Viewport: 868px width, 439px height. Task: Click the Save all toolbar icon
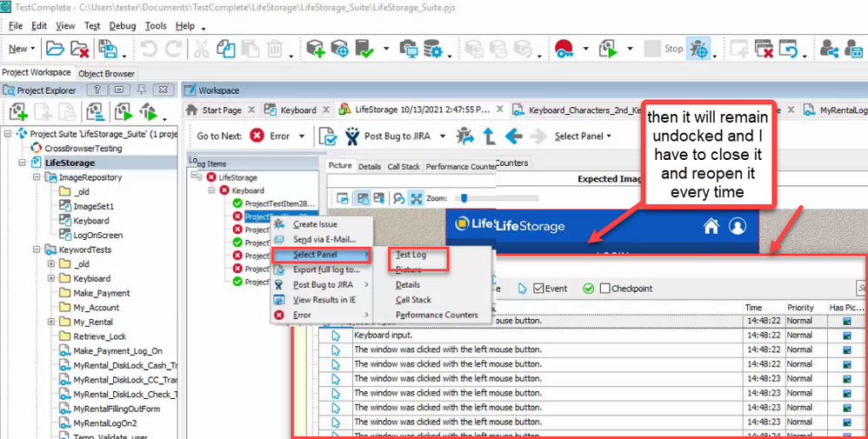pyautogui.click(x=108, y=49)
